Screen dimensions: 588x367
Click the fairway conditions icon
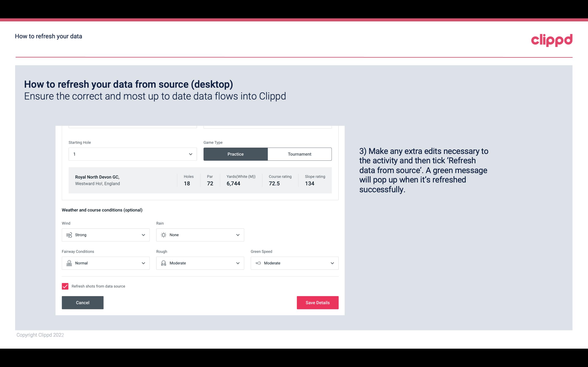click(x=69, y=263)
